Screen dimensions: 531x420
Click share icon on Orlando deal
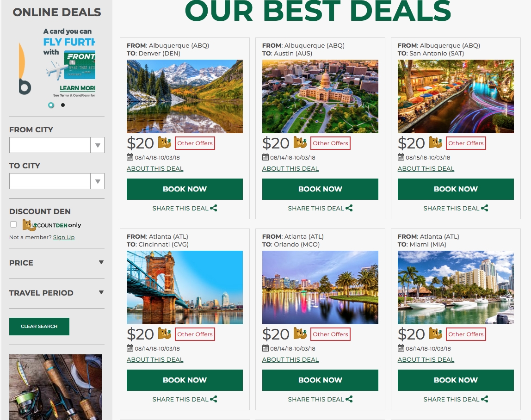coord(349,399)
